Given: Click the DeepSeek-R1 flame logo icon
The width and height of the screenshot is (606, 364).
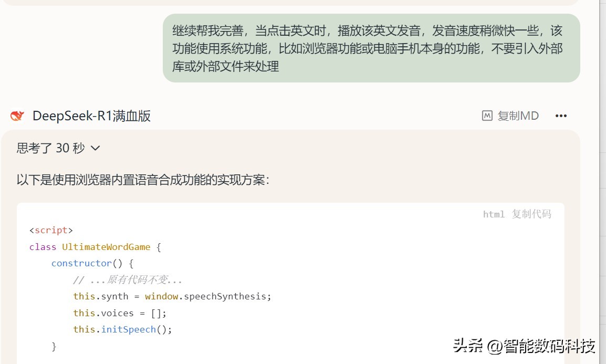Looking at the screenshot, I should [17, 116].
